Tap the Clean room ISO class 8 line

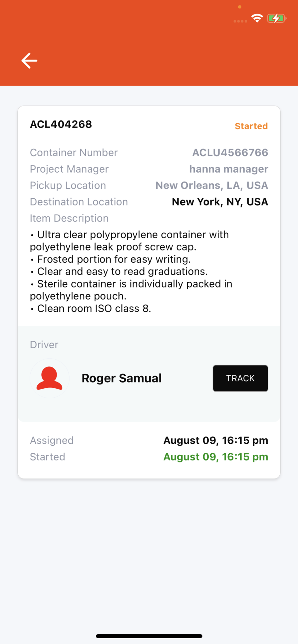[94, 308]
